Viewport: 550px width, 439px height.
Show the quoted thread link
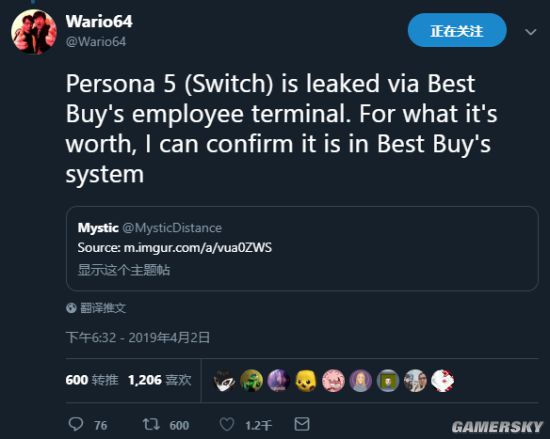pyautogui.click(x=124, y=270)
